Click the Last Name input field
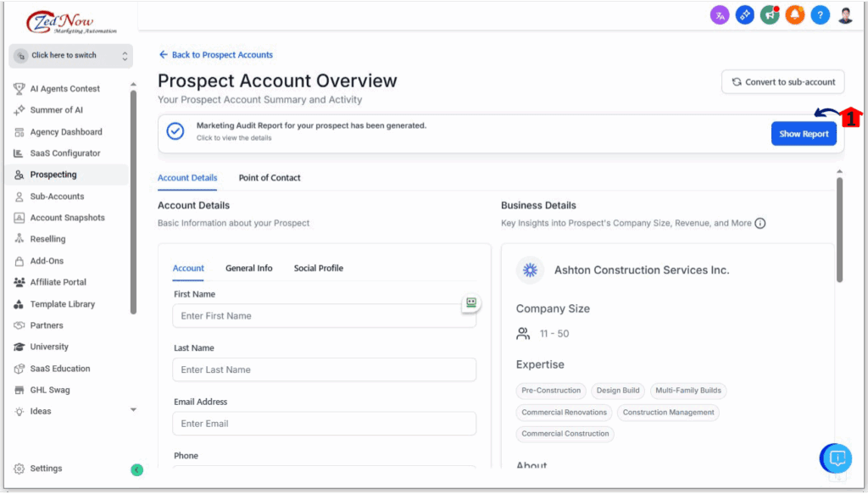Screen dimensions: 868x494 (325, 369)
